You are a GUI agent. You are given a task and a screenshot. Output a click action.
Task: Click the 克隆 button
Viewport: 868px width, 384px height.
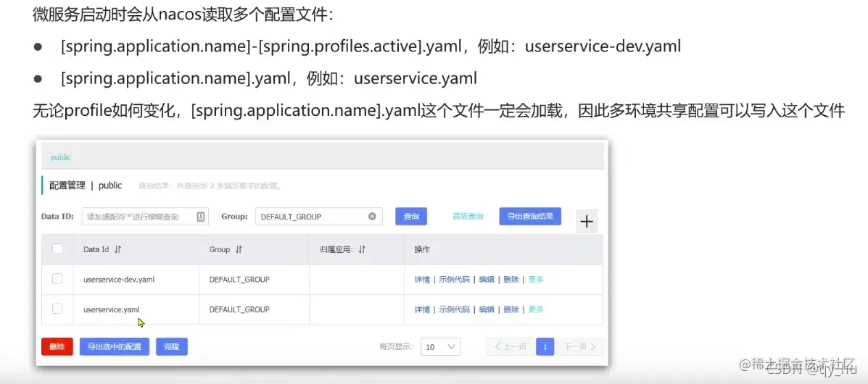pos(172,347)
